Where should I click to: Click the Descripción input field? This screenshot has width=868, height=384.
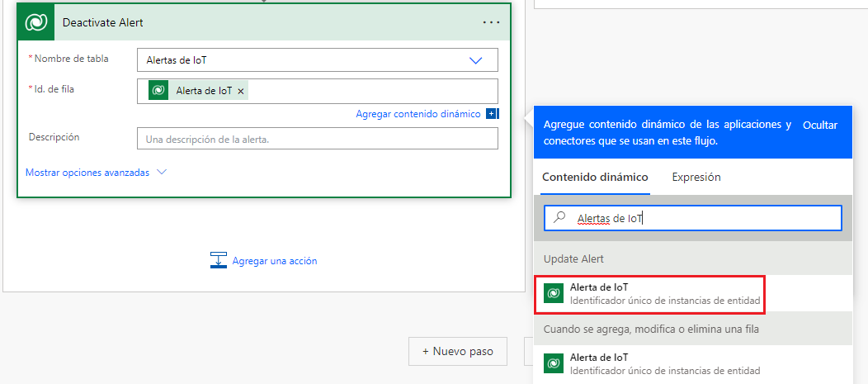click(317, 139)
